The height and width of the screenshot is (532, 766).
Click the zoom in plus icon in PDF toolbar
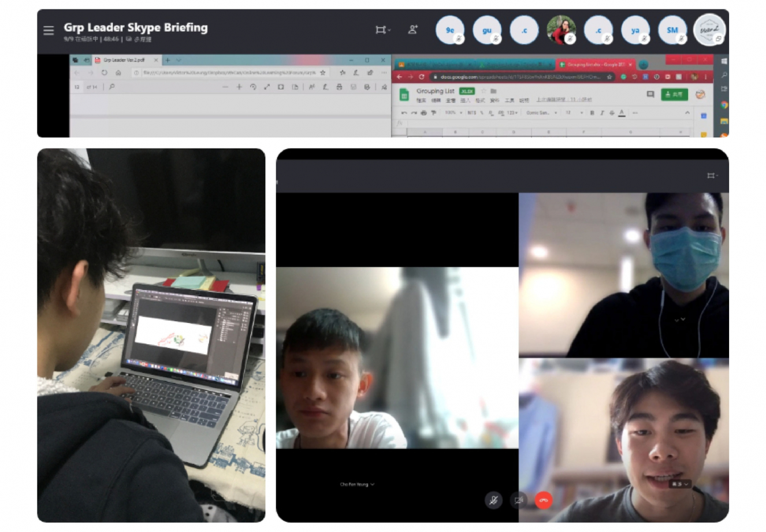coord(239,87)
